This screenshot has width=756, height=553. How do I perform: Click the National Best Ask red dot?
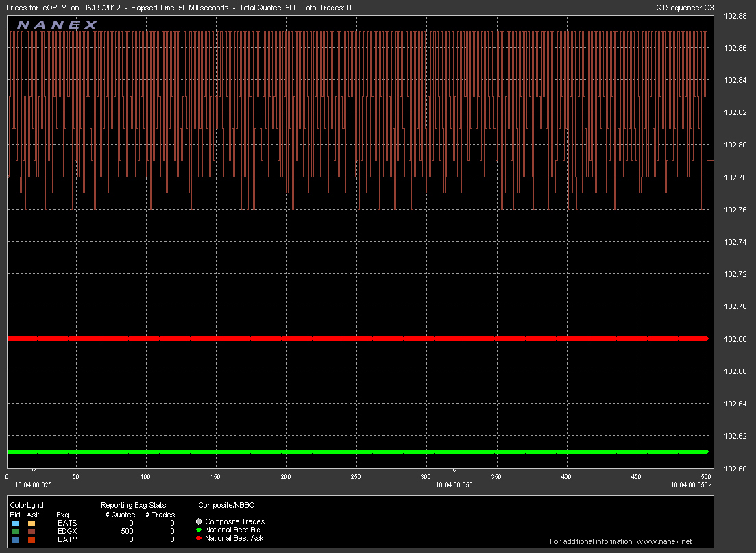tap(199, 538)
